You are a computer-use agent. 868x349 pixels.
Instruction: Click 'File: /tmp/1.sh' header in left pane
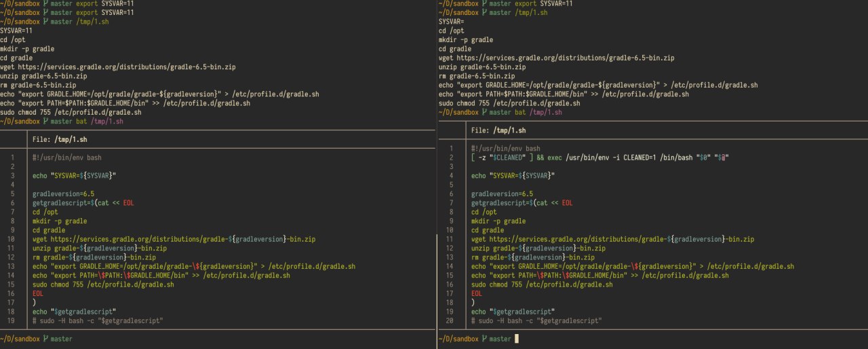60,139
